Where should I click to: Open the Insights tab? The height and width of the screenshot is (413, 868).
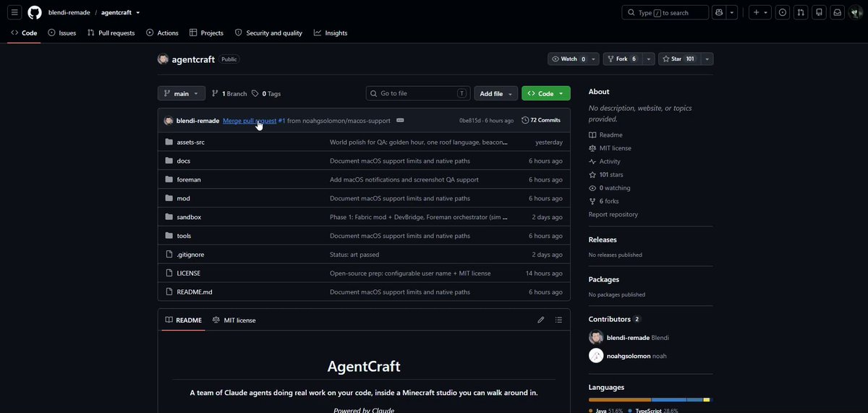(331, 33)
